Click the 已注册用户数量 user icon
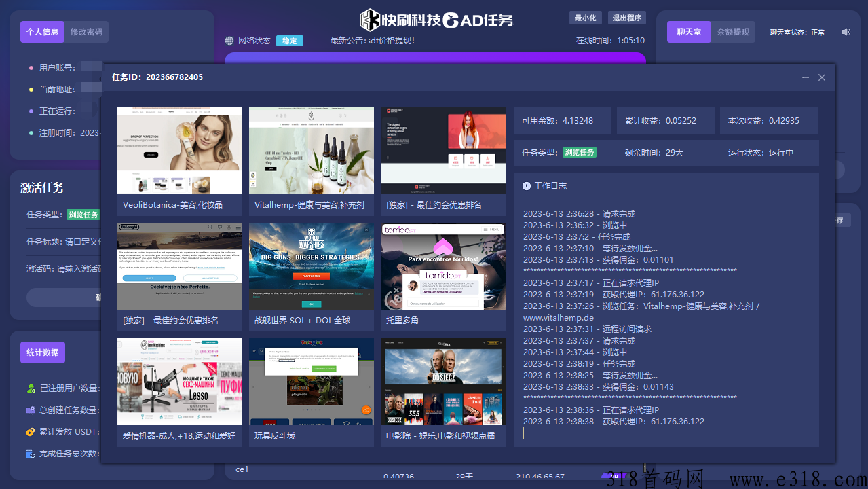Screen dimensions: 868x489 [31, 388]
